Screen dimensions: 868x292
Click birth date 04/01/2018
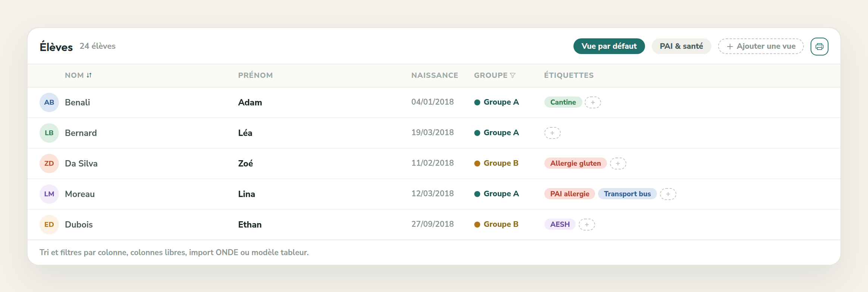pos(433,102)
